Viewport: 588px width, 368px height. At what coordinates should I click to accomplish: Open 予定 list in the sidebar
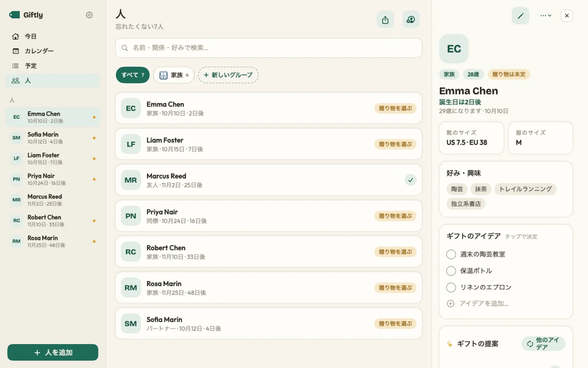point(53,66)
